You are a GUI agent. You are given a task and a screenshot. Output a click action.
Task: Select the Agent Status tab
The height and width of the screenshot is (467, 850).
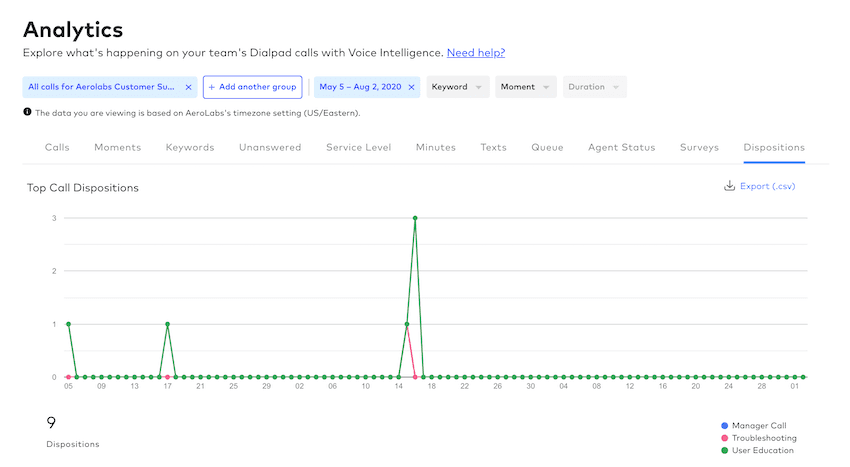point(621,147)
